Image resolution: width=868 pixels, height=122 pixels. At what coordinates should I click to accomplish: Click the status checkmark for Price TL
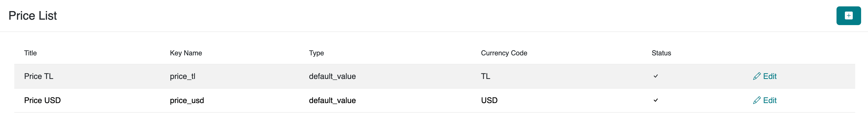click(655, 76)
